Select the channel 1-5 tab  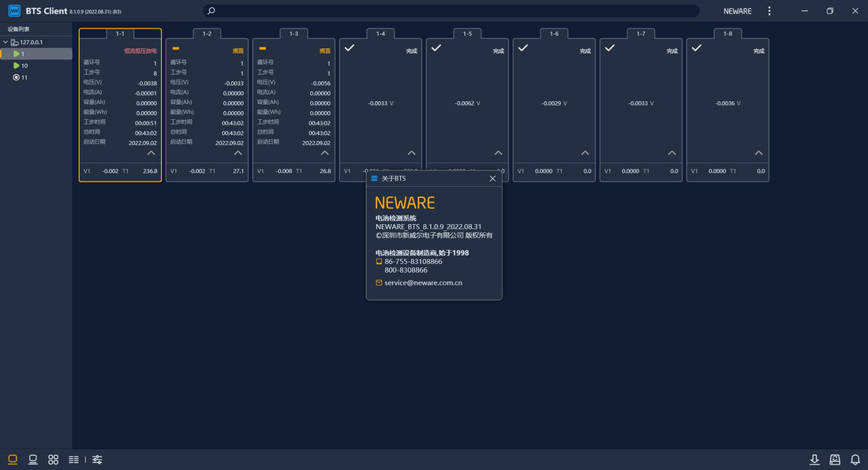(468, 34)
